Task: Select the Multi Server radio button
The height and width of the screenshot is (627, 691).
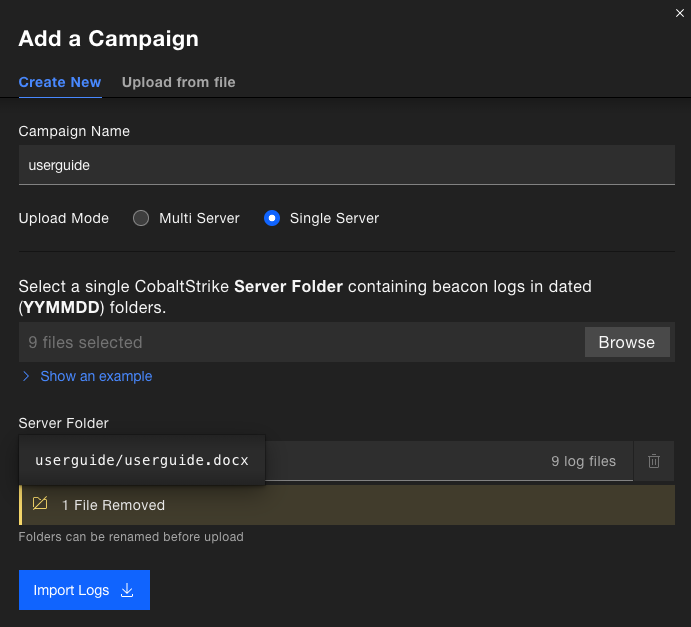Action: point(141,218)
